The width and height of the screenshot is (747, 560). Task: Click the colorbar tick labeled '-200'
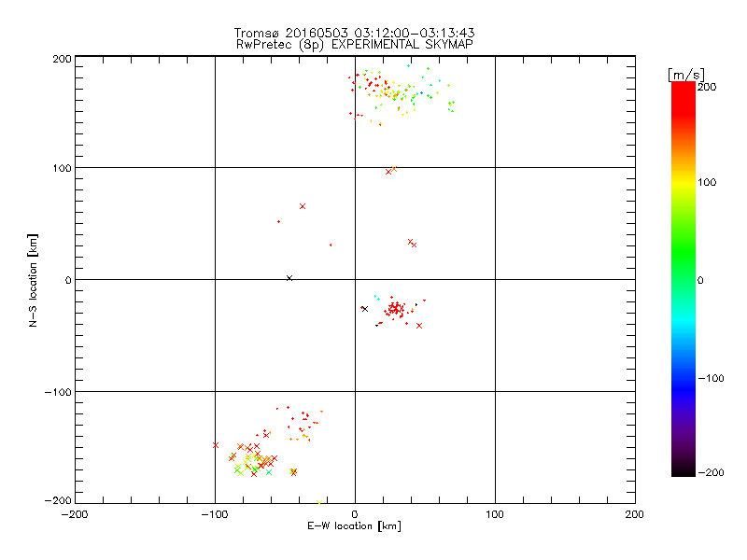[x=711, y=472]
